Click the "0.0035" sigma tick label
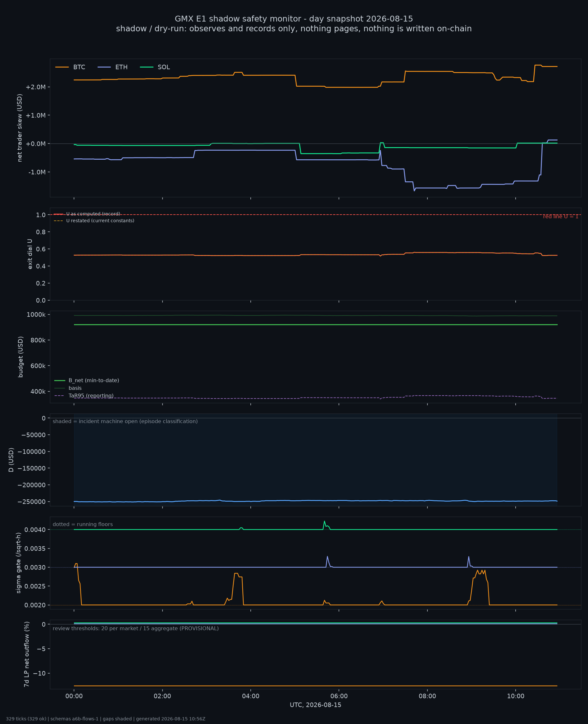 (35, 549)
